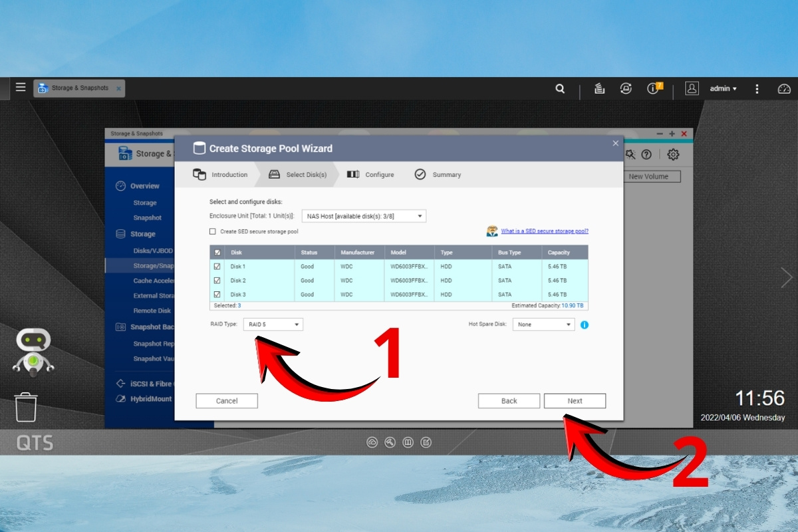Uncheck the Disk 3 checkbox

point(217,295)
